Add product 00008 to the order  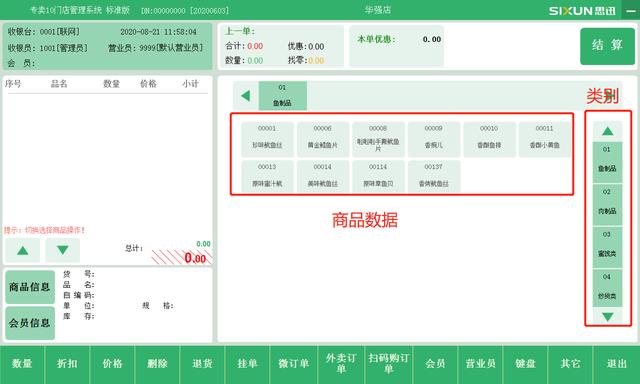coord(378,139)
